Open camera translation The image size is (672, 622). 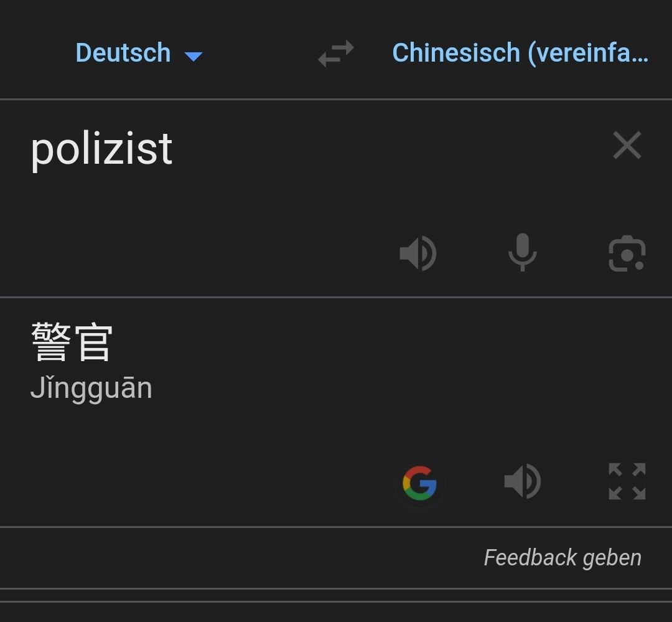(x=627, y=253)
